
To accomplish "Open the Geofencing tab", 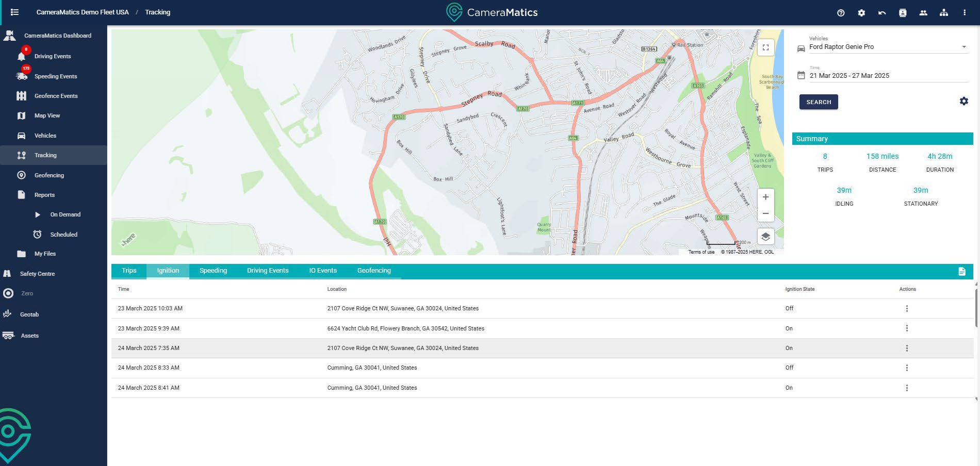I will tap(374, 271).
